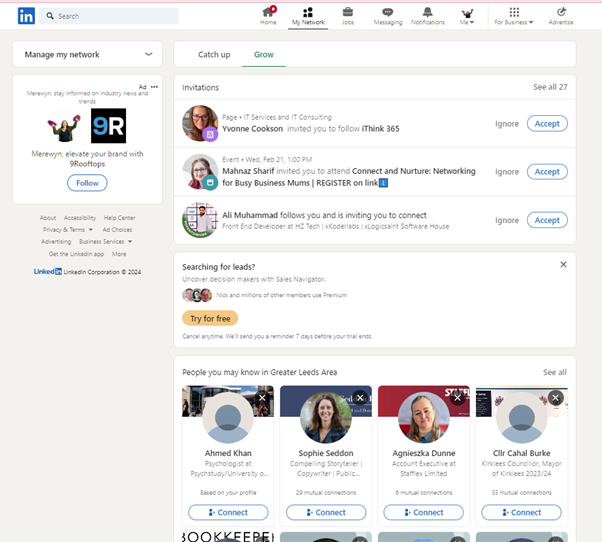See all people in Greater Leeds Area
Viewport: 602px width, 542px height.
(554, 372)
